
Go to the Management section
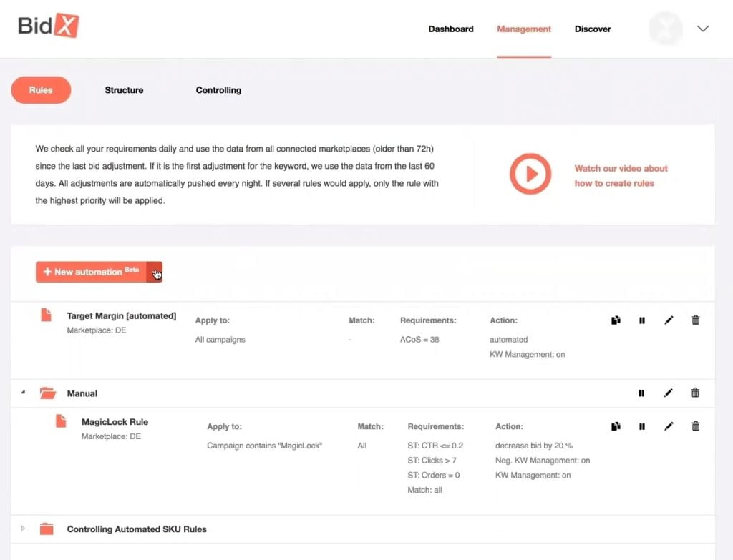(524, 29)
